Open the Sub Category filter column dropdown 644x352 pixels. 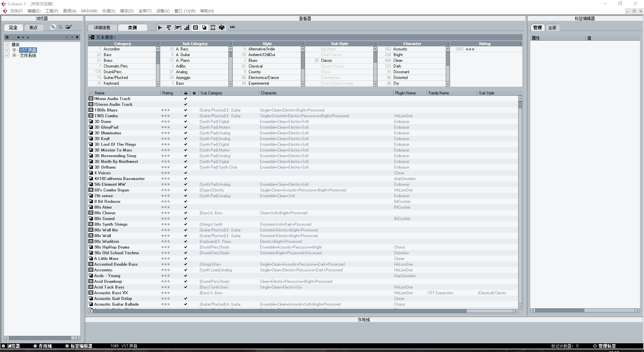(231, 44)
